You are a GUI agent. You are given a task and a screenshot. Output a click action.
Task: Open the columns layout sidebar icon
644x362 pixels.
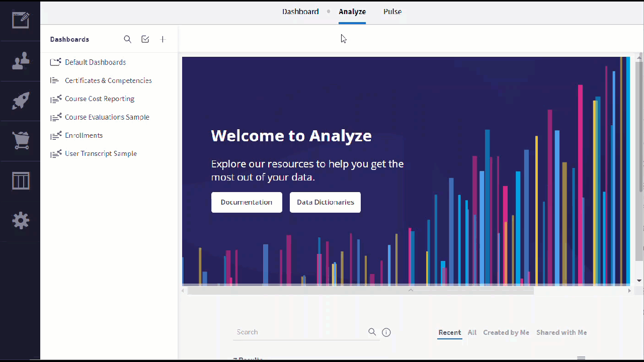21,180
